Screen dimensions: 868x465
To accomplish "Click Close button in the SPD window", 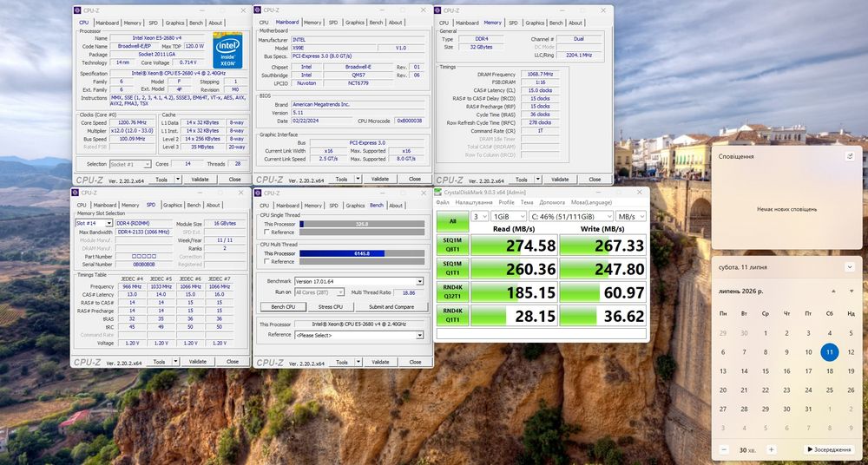I will (x=232, y=362).
